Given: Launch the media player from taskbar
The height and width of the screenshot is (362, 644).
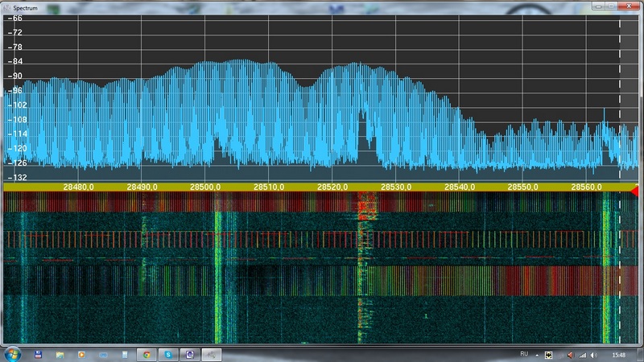Looking at the screenshot, I should point(80,354).
